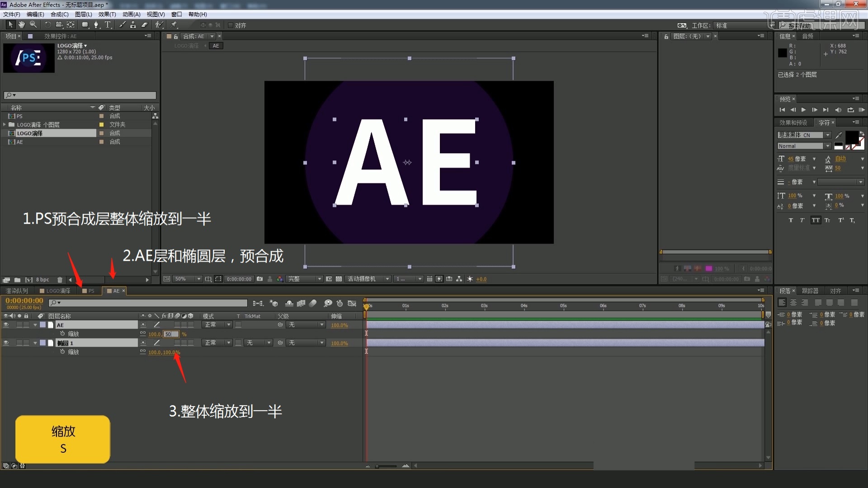
Task: Toggle Faux Bold in Character panel
Action: pyautogui.click(x=791, y=220)
